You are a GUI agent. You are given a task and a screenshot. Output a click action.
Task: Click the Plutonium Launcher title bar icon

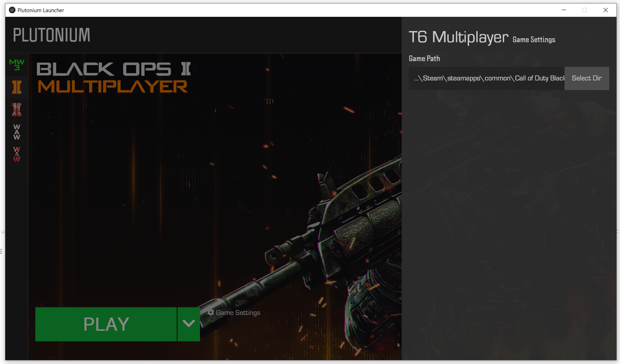tap(12, 10)
